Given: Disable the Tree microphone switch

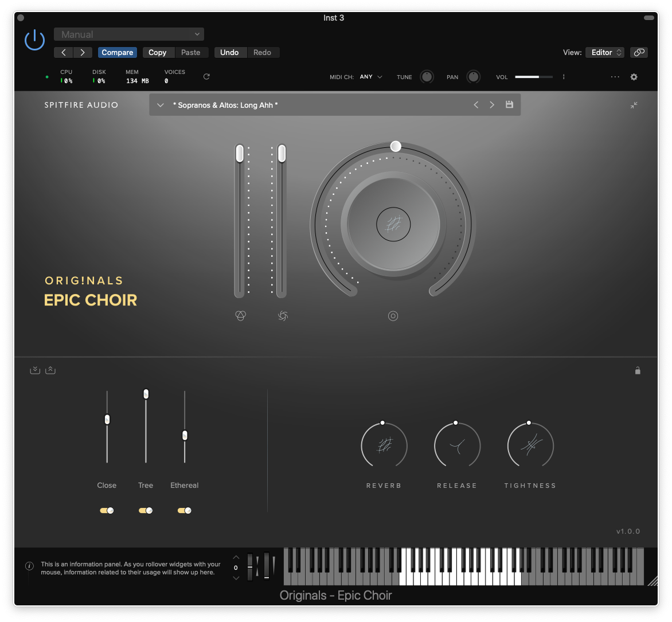Looking at the screenshot, I should pyautogui.click(x=146, y=510).
